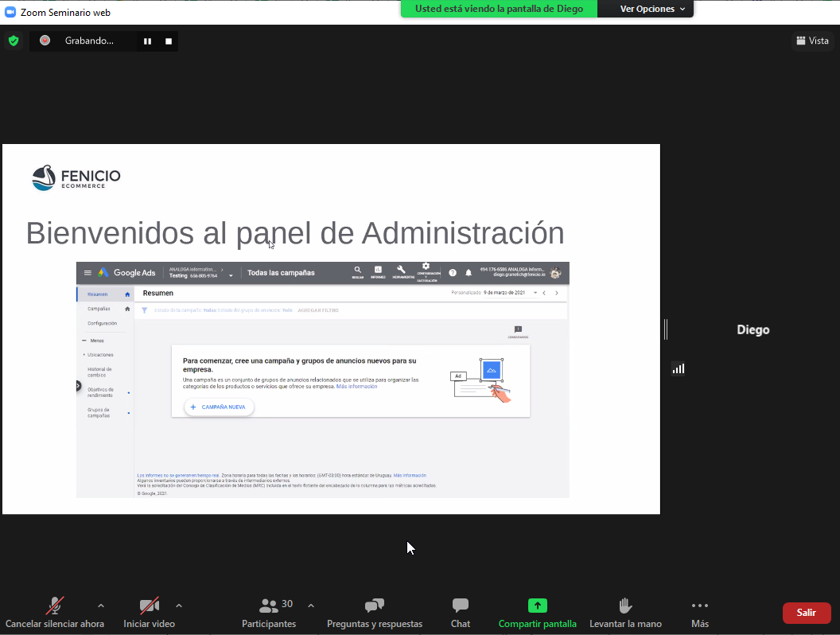Click the red Salir button

[x=807, y=613]
